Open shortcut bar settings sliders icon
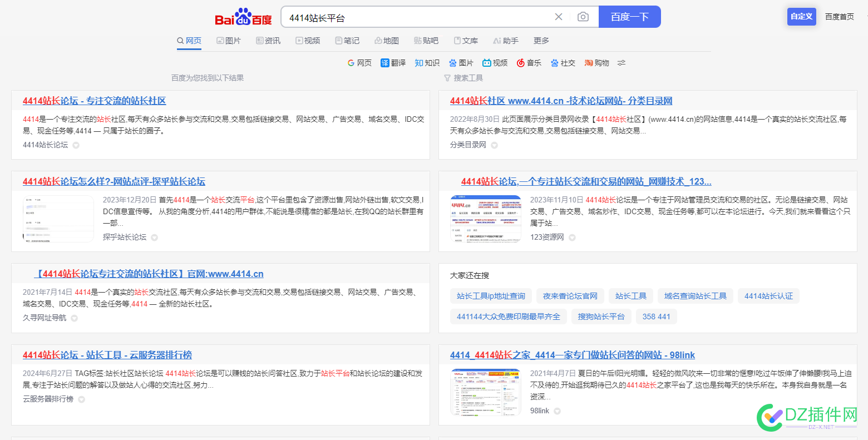Image resolution: width=868 pixels, height=440 pixels. (622, 63)
